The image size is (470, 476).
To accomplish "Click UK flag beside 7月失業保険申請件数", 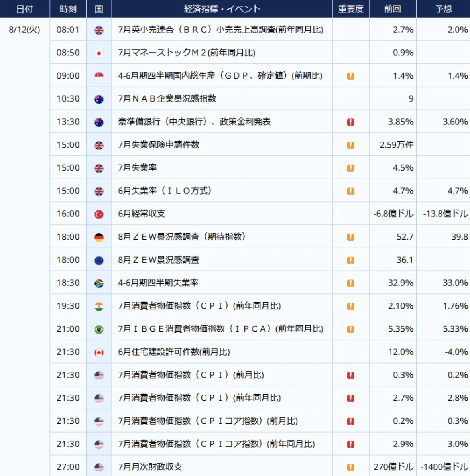I will click(99, 145).
